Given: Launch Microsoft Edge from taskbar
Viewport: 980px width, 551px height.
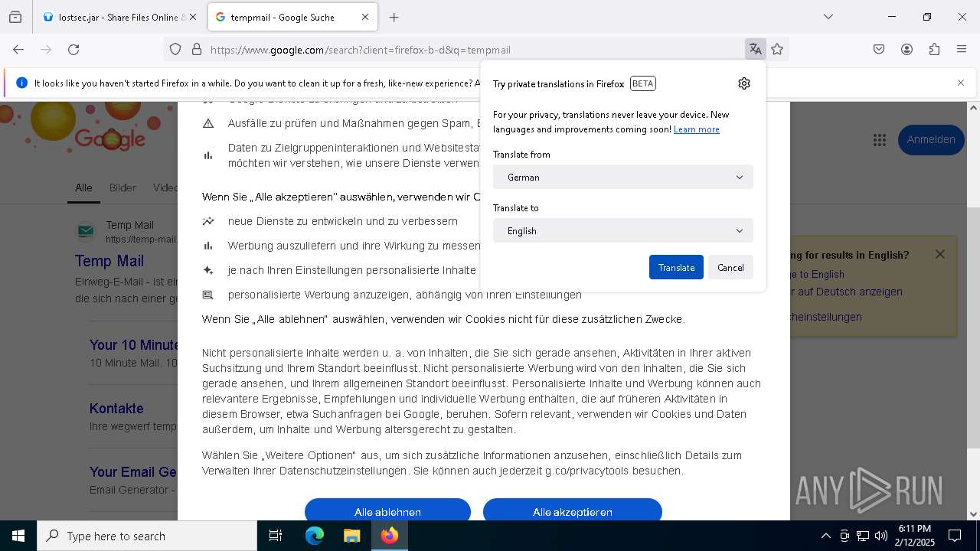Looking at the screenshot, I should 315,536.
